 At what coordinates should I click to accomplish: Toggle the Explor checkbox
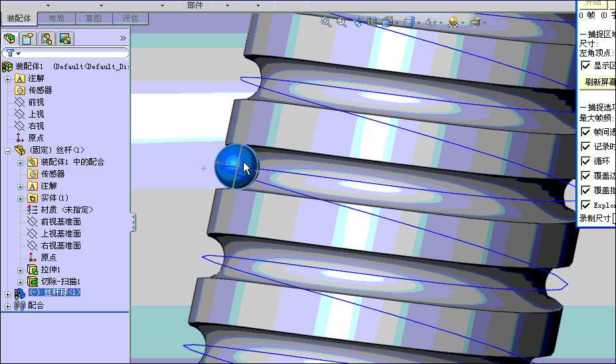coord(585,205)
